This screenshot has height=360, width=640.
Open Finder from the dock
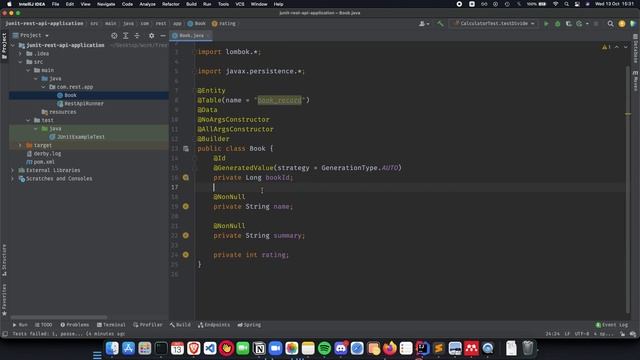112,348
